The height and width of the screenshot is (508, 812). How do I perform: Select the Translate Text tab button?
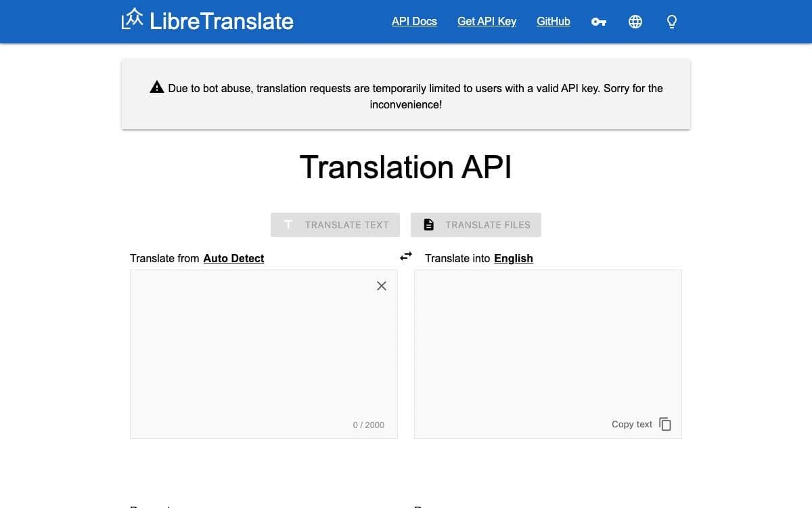point(335,225)
